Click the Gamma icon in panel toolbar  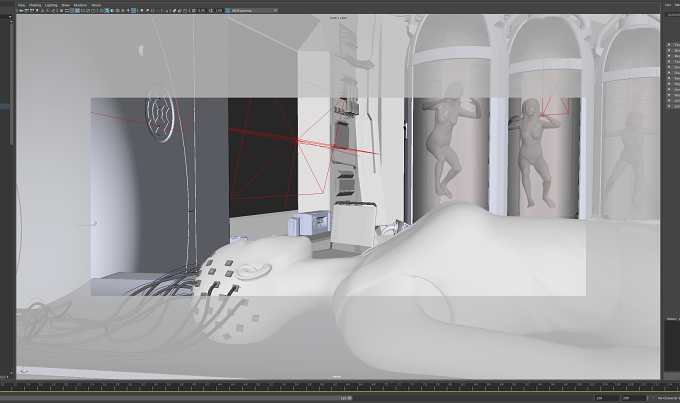tap(211, 10)
